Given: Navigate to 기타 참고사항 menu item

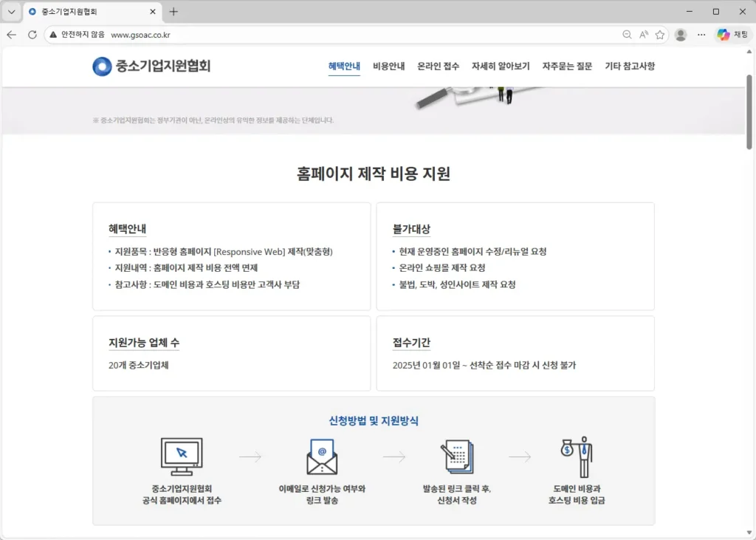Looking at the screenshot, I should [x=629, y=66].
